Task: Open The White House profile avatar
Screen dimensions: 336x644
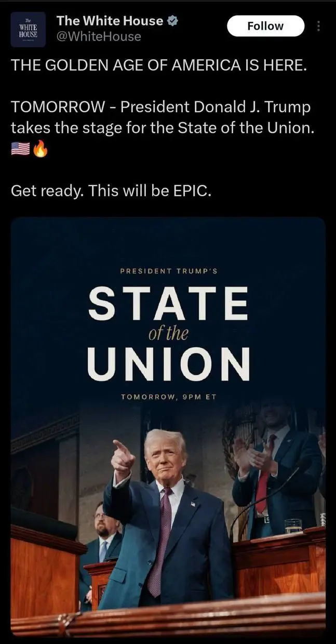Action: pyautogui.click(x=29, y=29)
